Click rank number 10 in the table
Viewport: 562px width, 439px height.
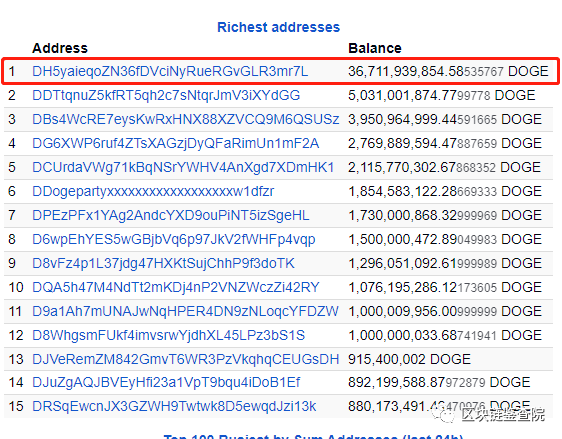16,287
